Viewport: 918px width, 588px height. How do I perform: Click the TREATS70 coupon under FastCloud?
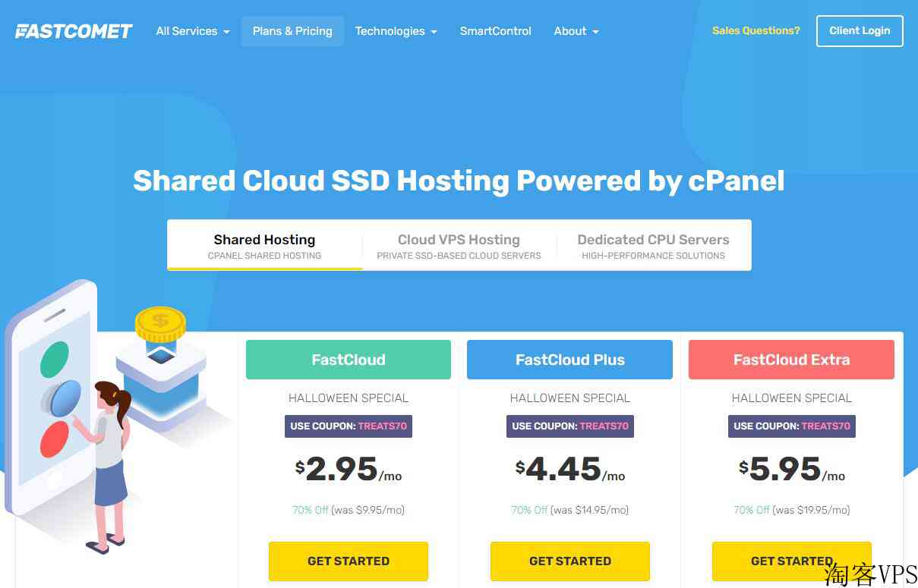pos(349,426)
